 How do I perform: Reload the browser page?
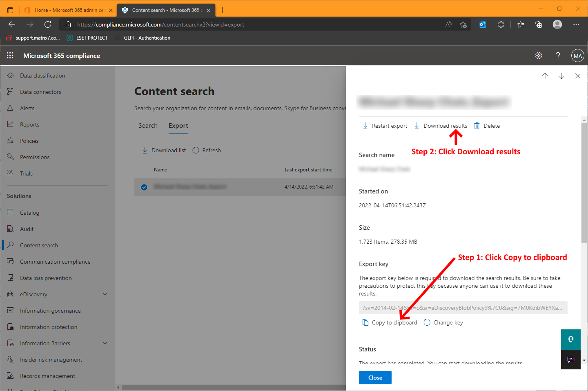point(48,24)
